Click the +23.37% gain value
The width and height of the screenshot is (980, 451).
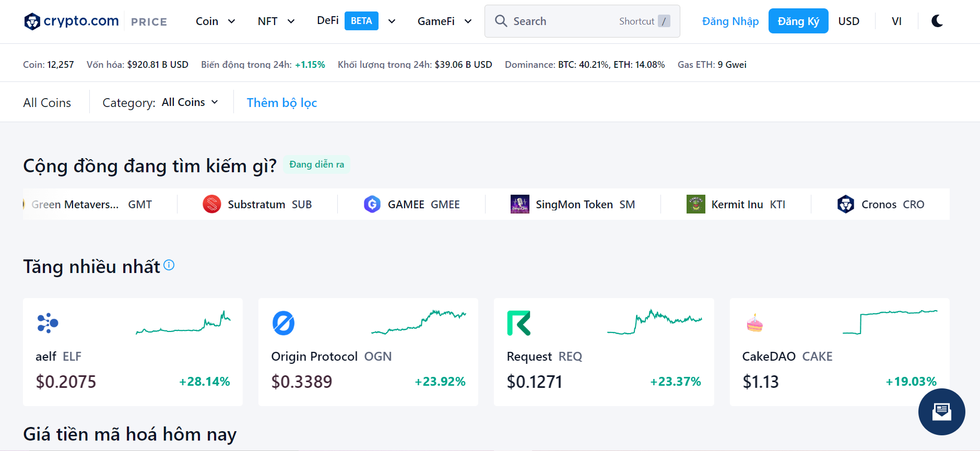pos(676,382)
